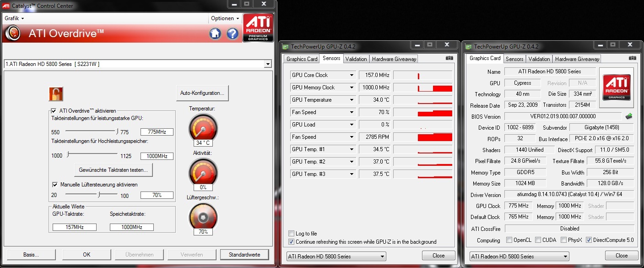Image resolution: width=644 pixels, height=268 pixels.
Task: Toggle Manuelle Lüftersteuerung aktivieren checkbox
Action: pos(54,185)
